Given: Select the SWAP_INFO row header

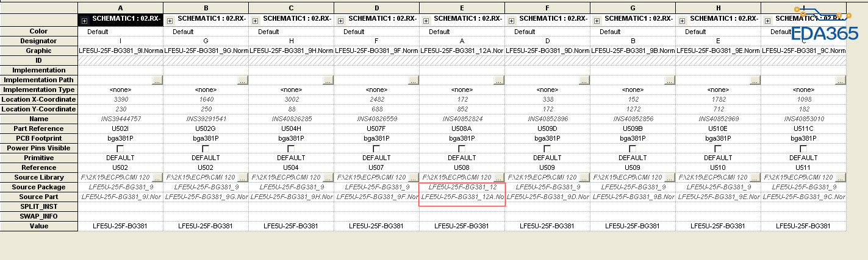Looking at the screenshot, I should pos(39,216).
